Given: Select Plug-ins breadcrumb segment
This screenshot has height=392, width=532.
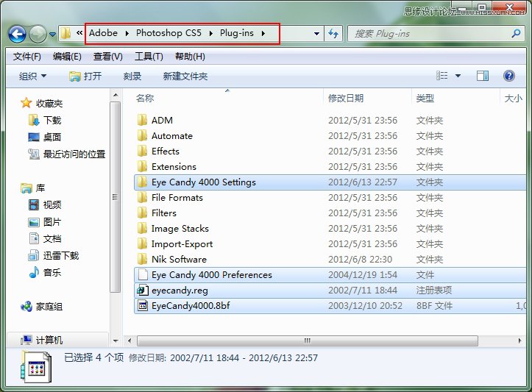Looking at the screenshot, I should (237, 33).
